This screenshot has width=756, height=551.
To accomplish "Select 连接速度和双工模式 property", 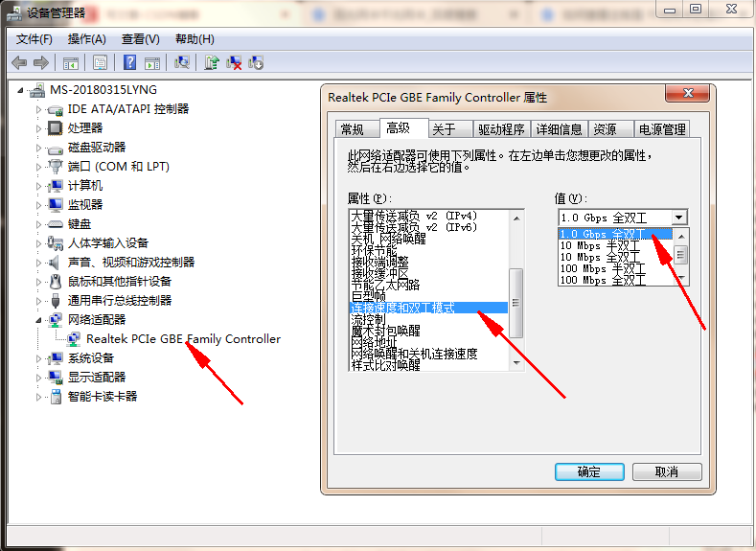I will (x=428, y=308).
